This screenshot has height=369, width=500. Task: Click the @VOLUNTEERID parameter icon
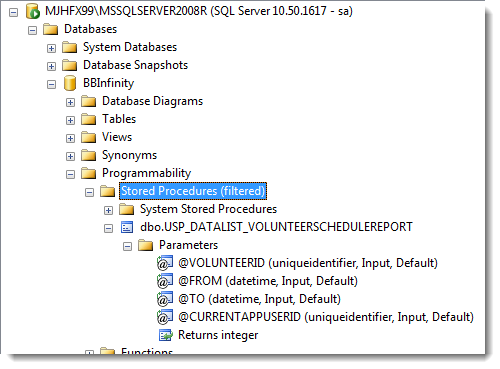click(x=165, y=263)
